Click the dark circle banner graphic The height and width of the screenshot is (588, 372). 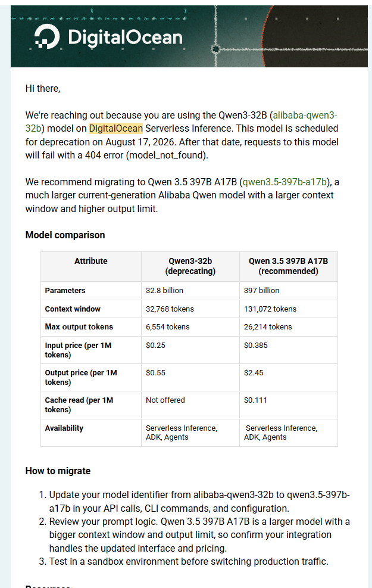tap(317, 36)
